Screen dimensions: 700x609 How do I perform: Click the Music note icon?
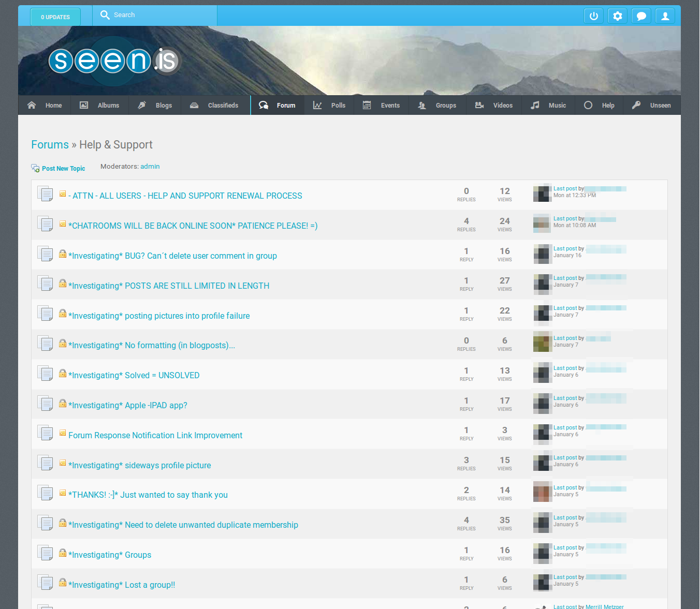coord(535,105)
